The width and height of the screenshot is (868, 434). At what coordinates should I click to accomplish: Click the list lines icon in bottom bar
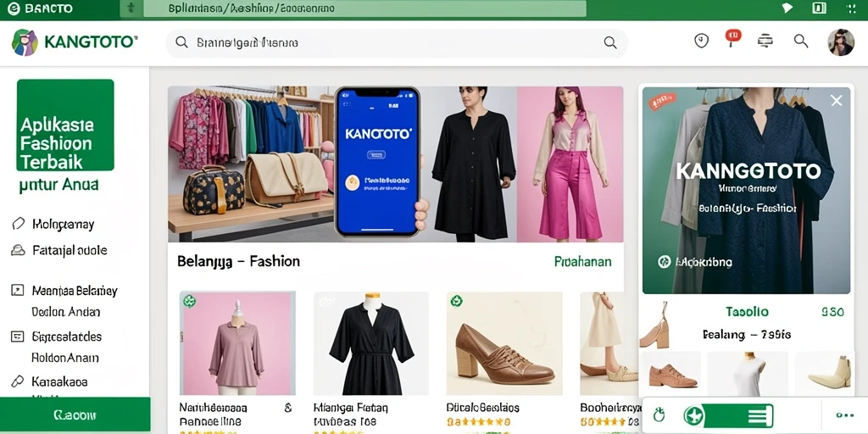(759, 415)
